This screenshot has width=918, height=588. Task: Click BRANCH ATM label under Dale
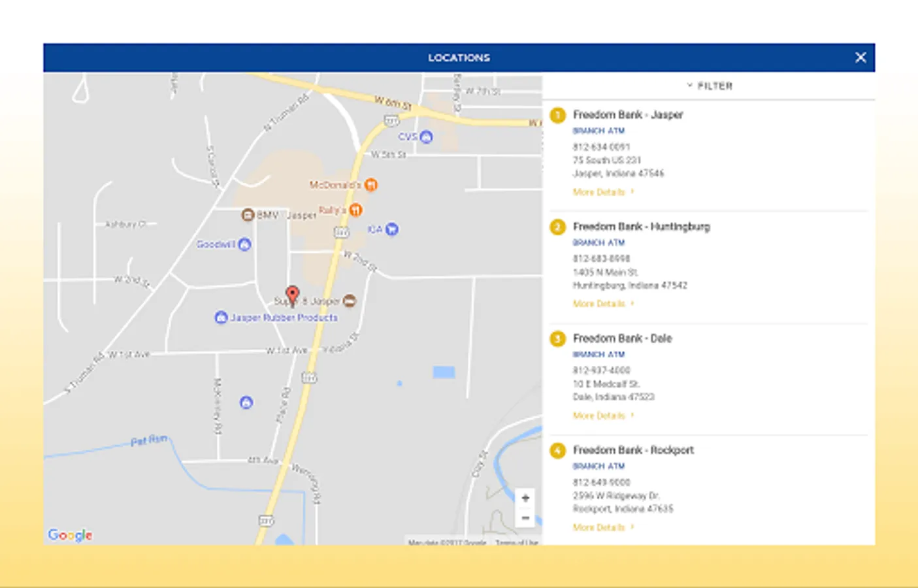tap(598, 354)
